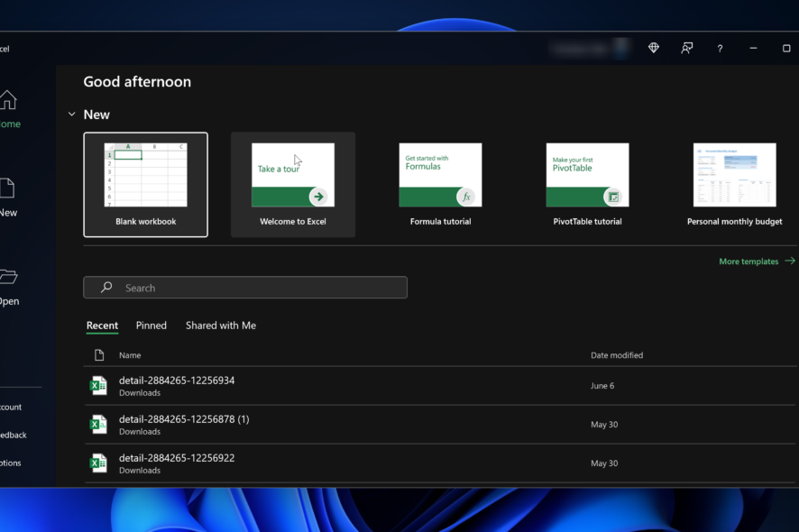The image size is (799, 532).
Task: Open the Home icon in the sidebar
Action: coord(7,100)
